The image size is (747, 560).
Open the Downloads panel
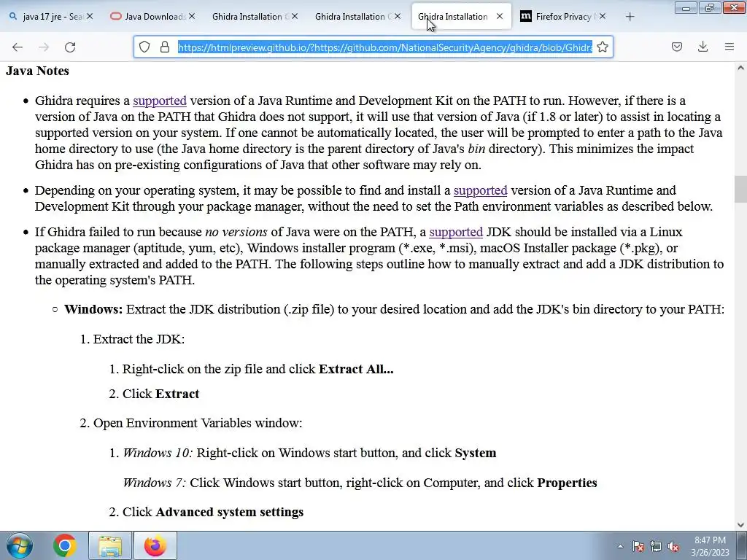tap(703, 47)
